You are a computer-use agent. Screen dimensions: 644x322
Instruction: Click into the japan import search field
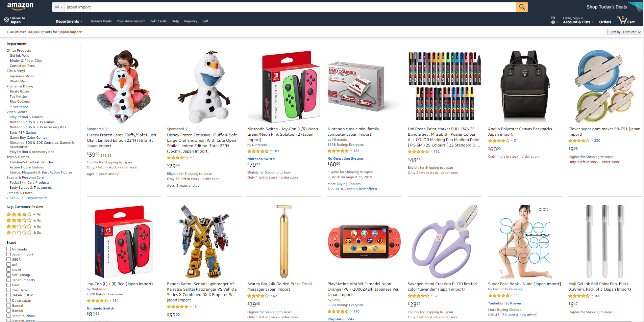tap(290, 7)
